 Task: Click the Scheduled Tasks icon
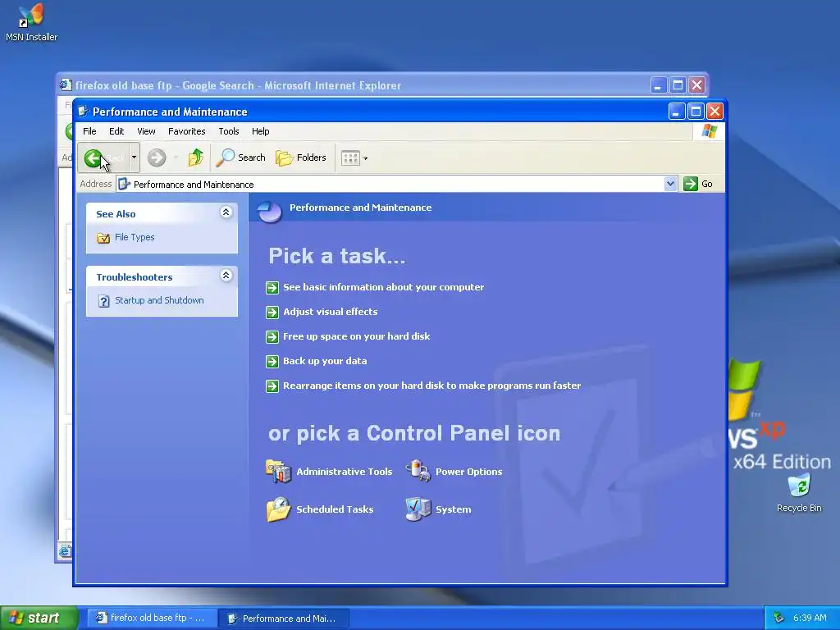(278, 509)
